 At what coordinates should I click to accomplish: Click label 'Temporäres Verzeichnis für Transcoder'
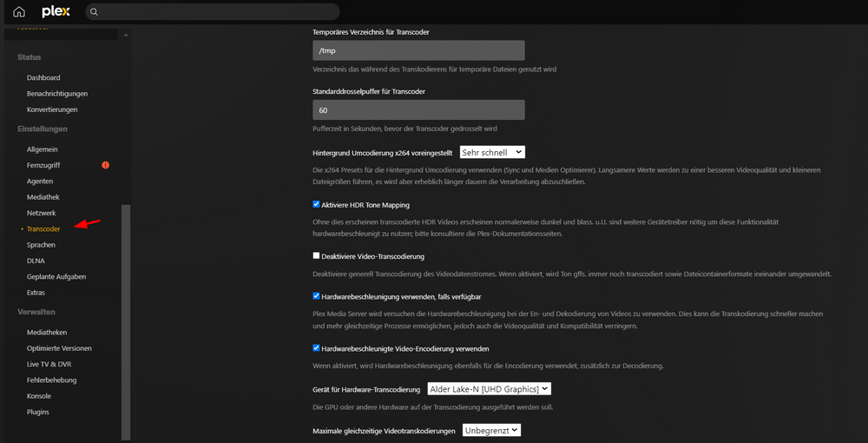tap(372, 32)
